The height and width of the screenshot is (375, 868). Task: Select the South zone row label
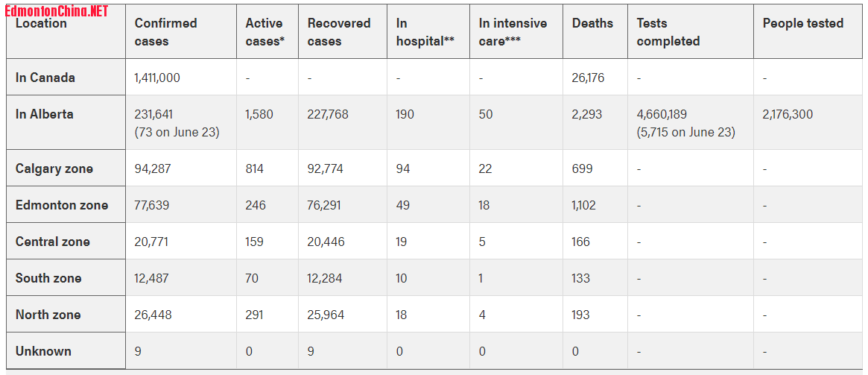tap(48, 278)
